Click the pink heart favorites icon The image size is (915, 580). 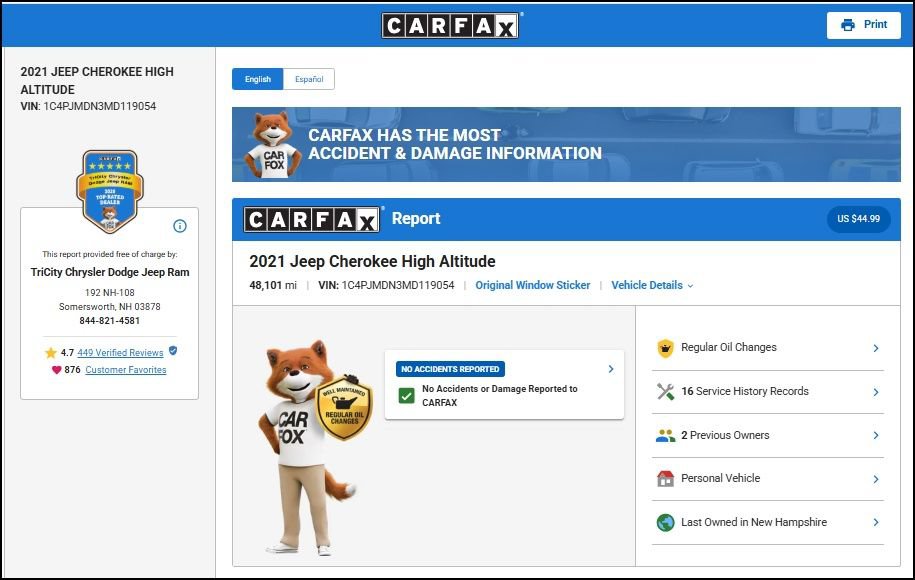pyautogui.click(x=57, y=369)
